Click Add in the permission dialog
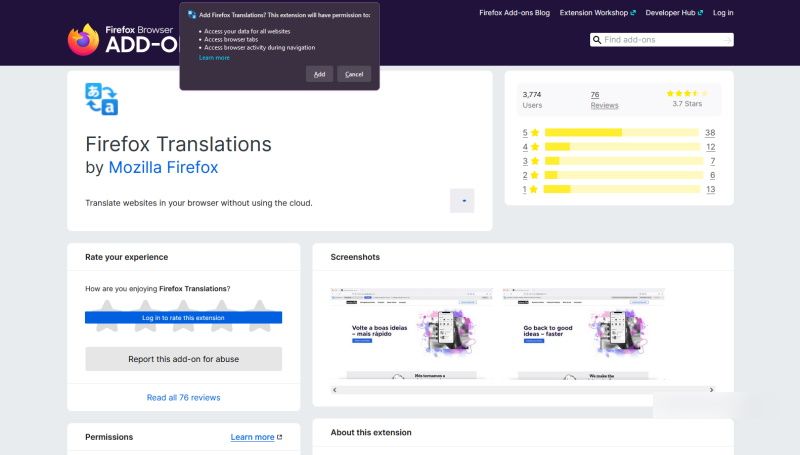 [319, 74]
